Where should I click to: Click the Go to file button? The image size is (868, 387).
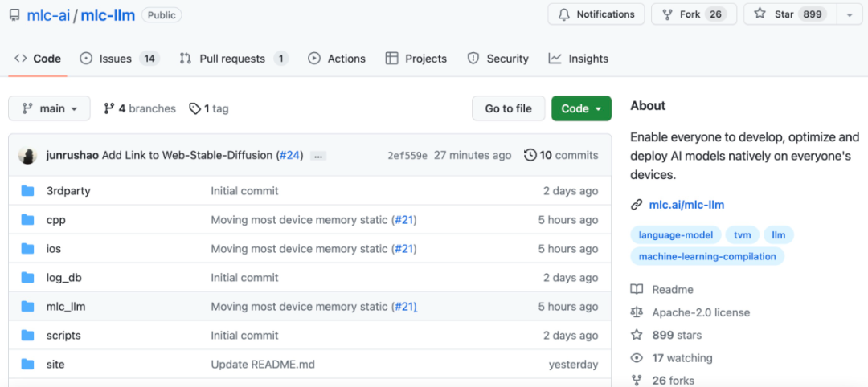508,108
